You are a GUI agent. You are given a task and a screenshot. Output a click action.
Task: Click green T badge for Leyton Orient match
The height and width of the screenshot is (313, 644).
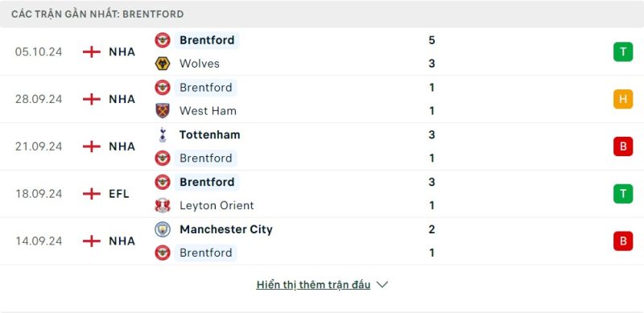[x=623, y=193]
